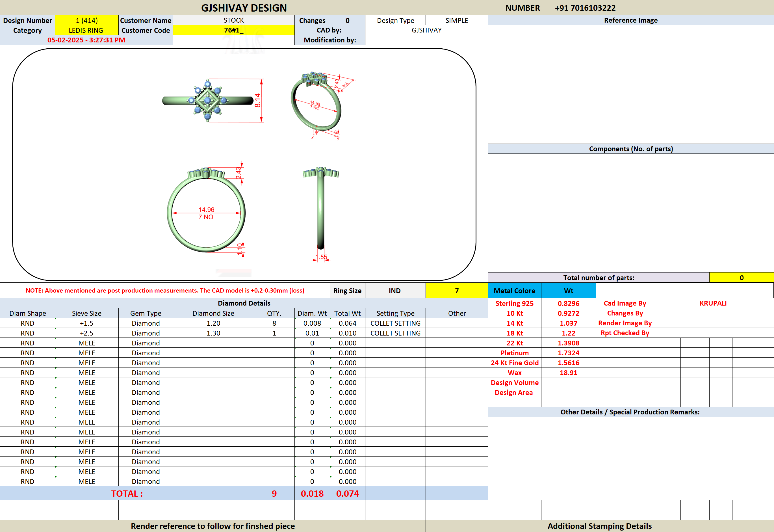Click the Sterling 925 metal row
Image resolution: width=774 pixels, height=532 pixels.
click(514, 303)
